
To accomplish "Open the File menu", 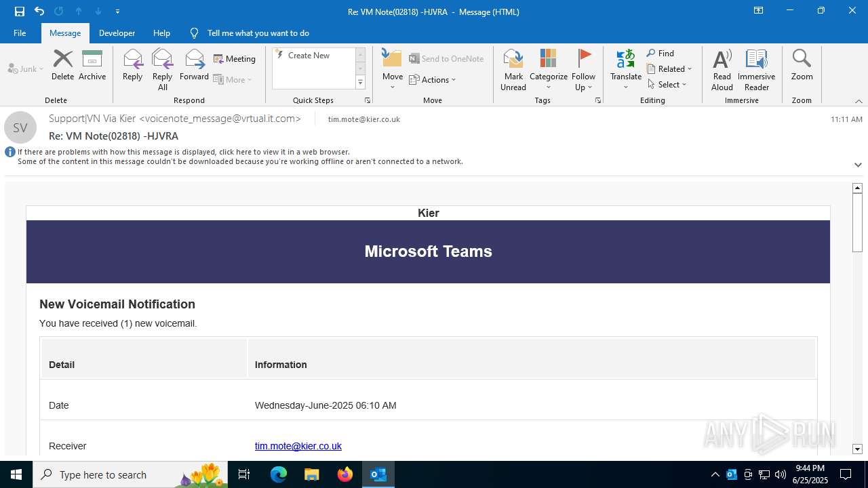I will pyautogui.click(x=20, y=33).
